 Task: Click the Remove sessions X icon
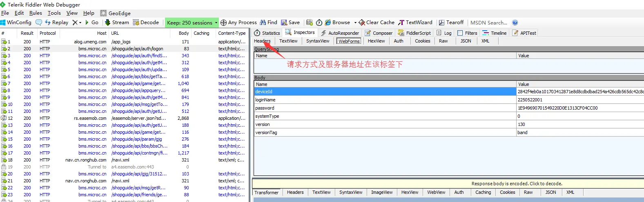tap(75, 22)
